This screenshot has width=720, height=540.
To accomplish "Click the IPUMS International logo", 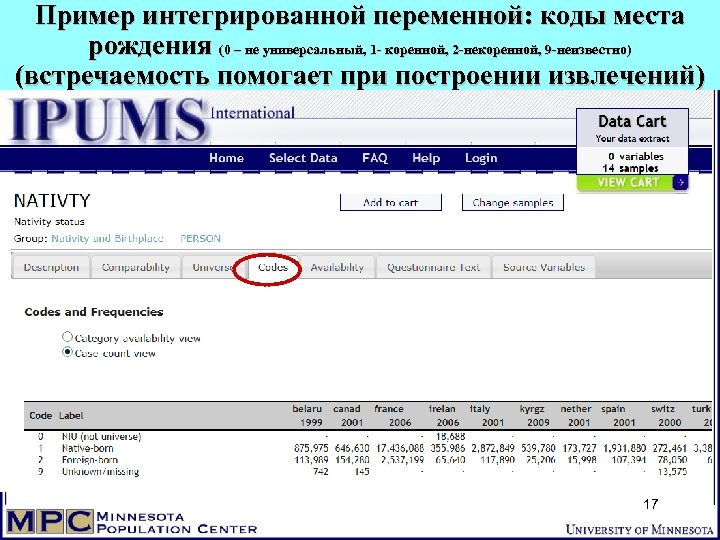I will coord(152,120).
